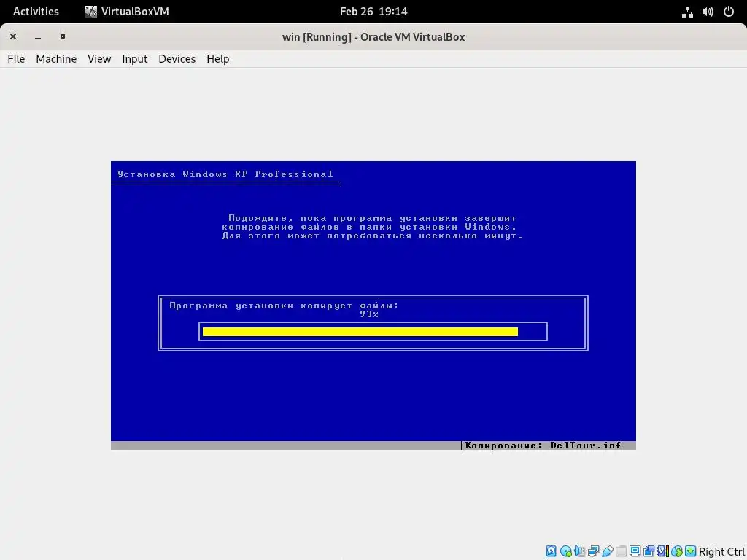Open the audio settings status icon
This screenshot has width=747, height=560.
point(579,551)
